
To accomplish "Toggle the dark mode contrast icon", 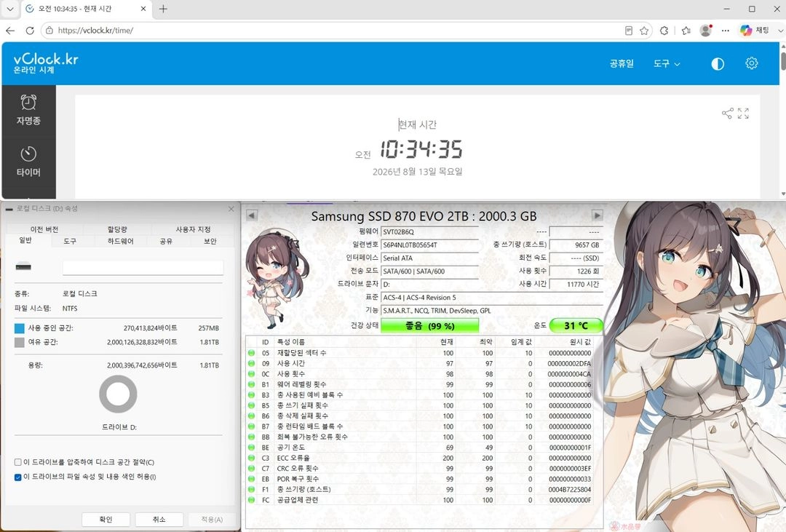I will tap(718, 63).
